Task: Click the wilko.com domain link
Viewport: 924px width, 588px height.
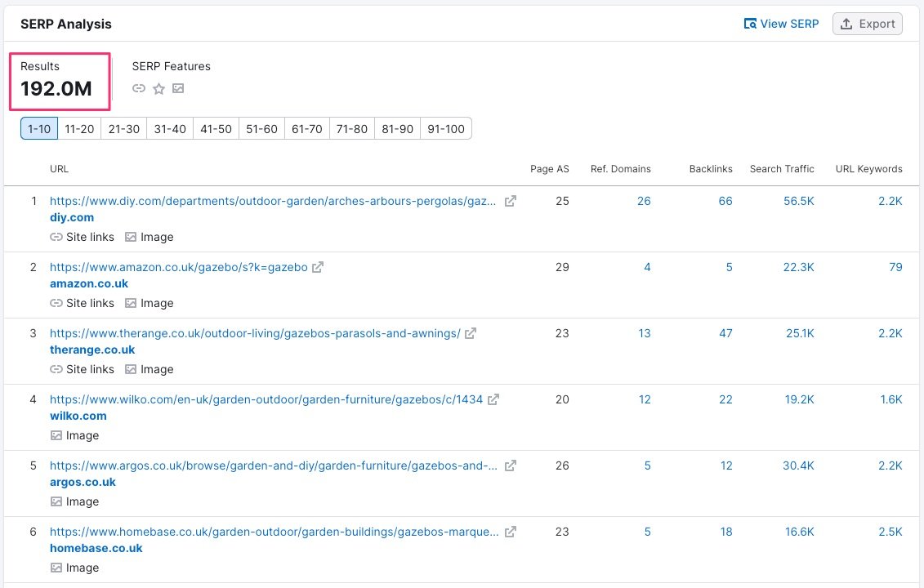Action: pos(78,416)
